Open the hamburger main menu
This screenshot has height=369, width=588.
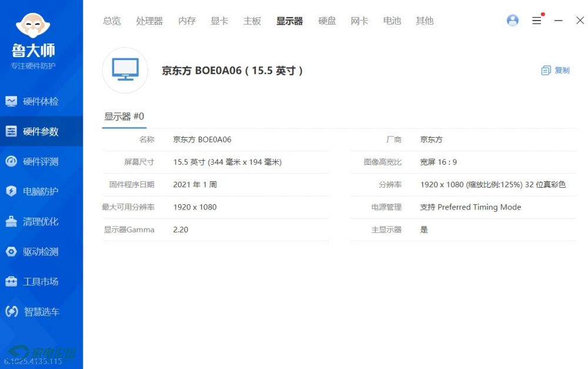click(x=537, y=21)
